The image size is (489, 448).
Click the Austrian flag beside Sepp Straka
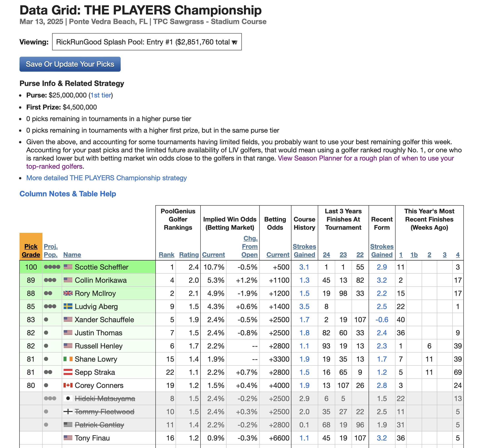pos(68,372)
